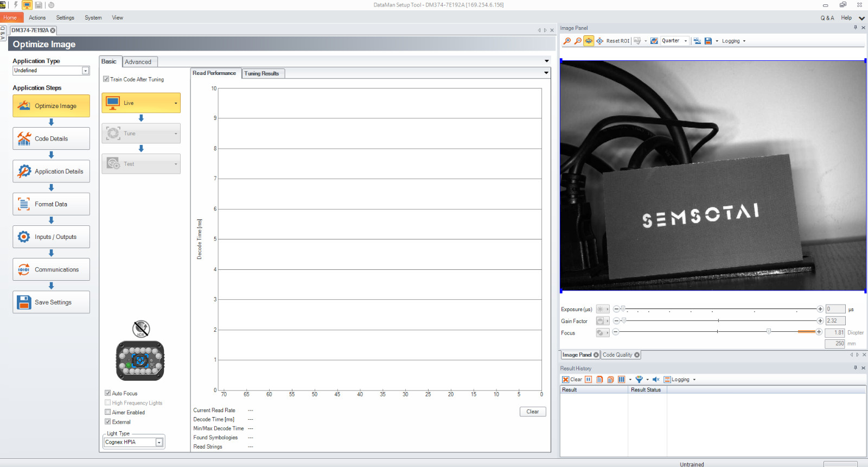The image size is (868, 467).
Task: Click the ROI target crosshair icon
Action: click(x=599, y=41)
